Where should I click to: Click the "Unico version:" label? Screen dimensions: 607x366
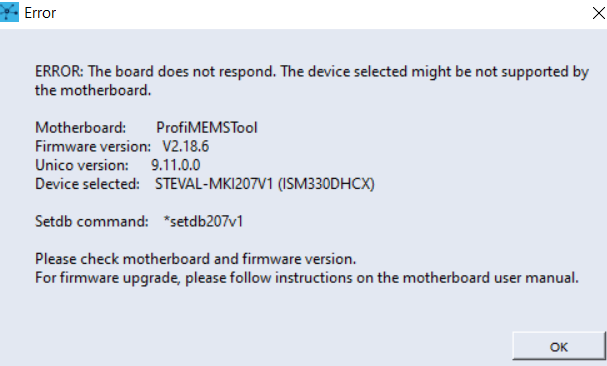82,165
